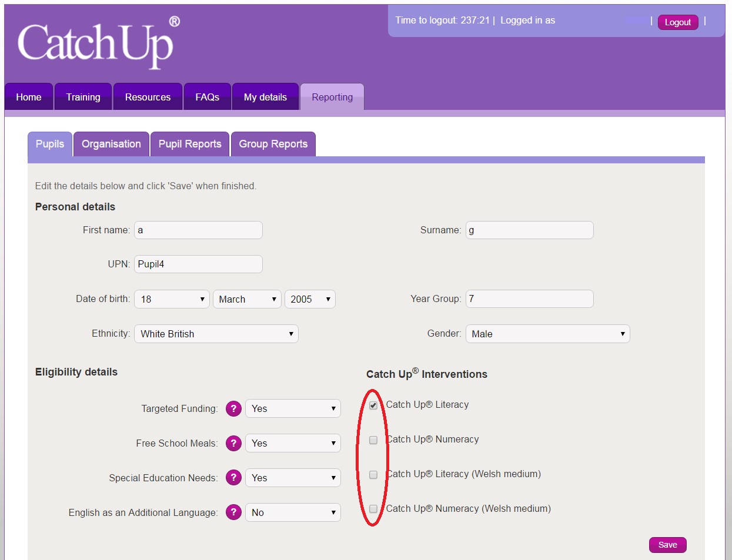Switch to the Pupils sub-tab
732x560 pixels.
point(50,144)
